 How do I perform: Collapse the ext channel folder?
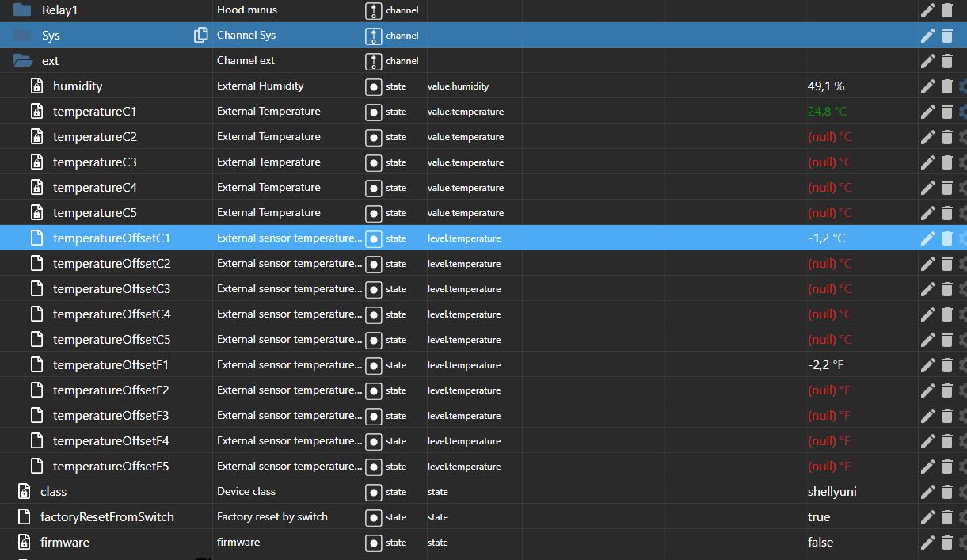22,60
